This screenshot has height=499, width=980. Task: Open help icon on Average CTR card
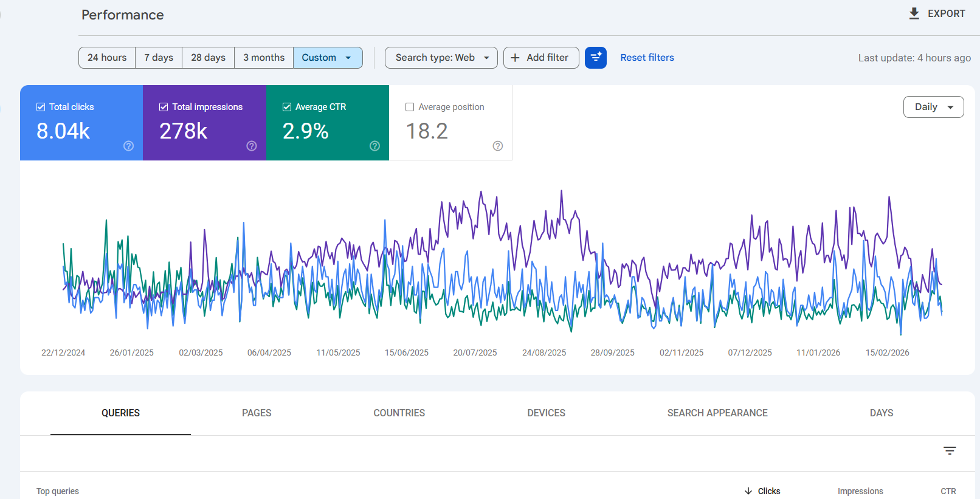[374, 146]
